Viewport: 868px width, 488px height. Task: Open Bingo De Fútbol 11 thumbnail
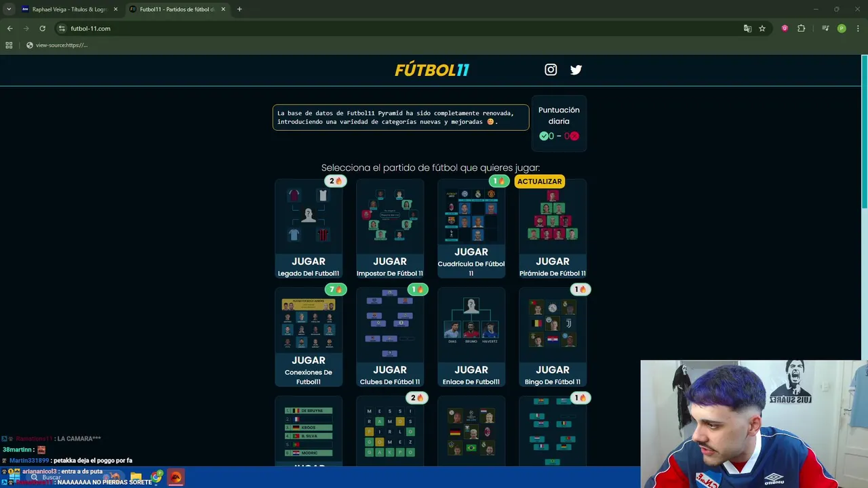coord(553,324)
